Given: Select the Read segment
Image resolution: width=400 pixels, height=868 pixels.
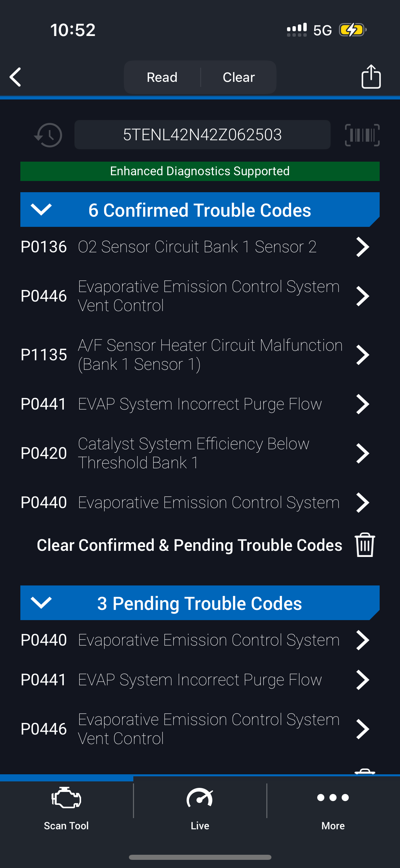Looking at the screenshot, I should point(162,77).
